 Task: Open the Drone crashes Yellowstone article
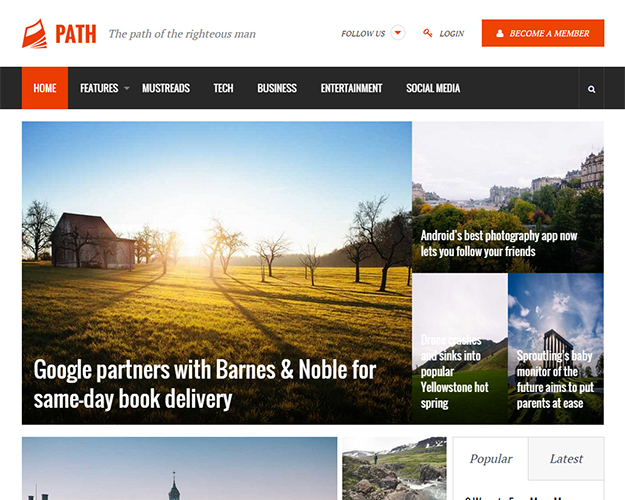click(x=454, y=372)
